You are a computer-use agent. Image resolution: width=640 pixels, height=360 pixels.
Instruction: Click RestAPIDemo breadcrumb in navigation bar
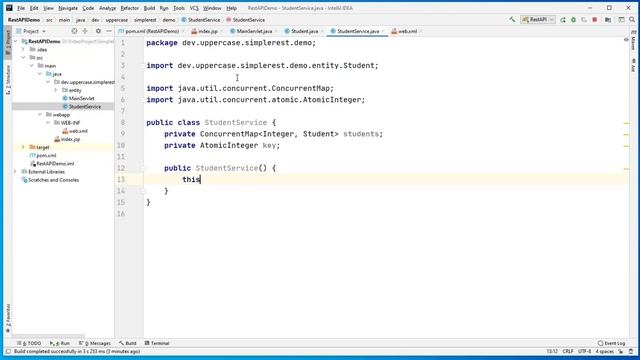(24, 20)
